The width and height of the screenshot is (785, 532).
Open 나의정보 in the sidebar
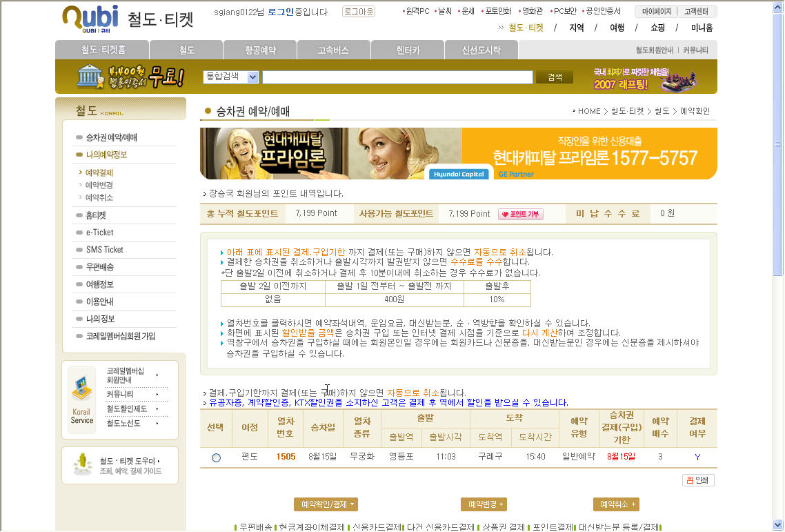point(100,319)
